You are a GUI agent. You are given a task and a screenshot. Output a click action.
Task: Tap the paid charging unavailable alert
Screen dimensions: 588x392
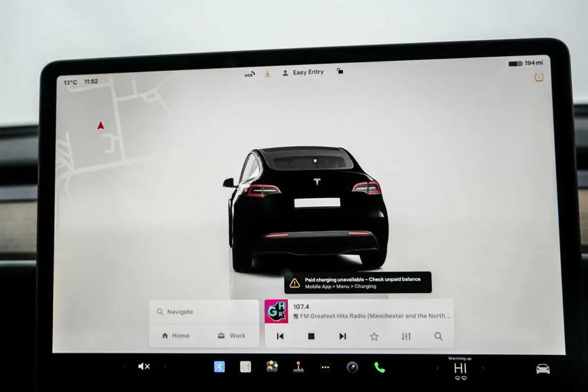(358, 283)
